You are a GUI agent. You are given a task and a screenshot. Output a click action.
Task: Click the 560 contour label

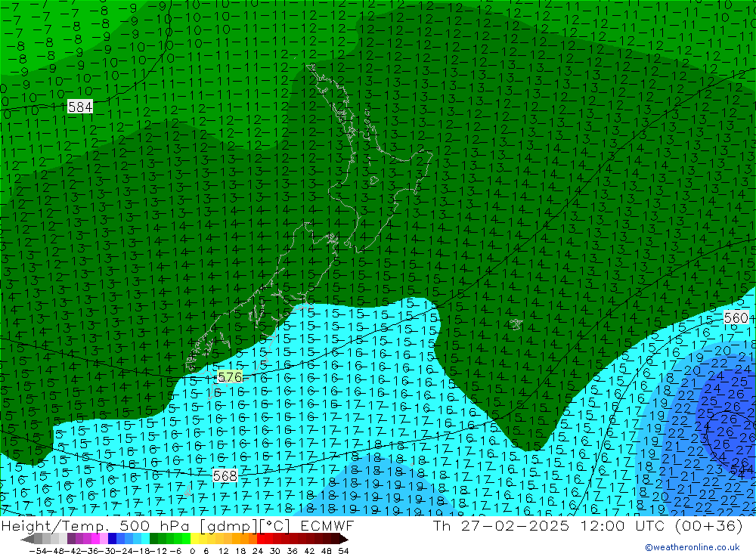click(x=736, y=318)
